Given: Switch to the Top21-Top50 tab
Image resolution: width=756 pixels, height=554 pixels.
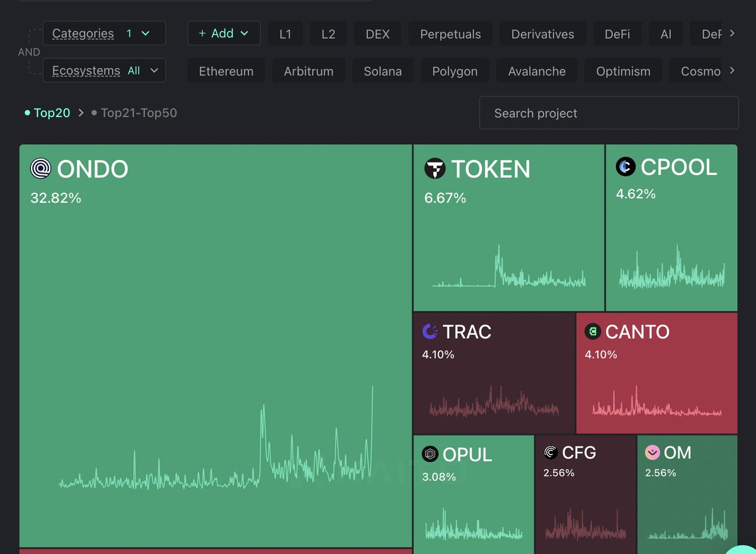Looking at the screenshot, I should [x=139, y=113].
